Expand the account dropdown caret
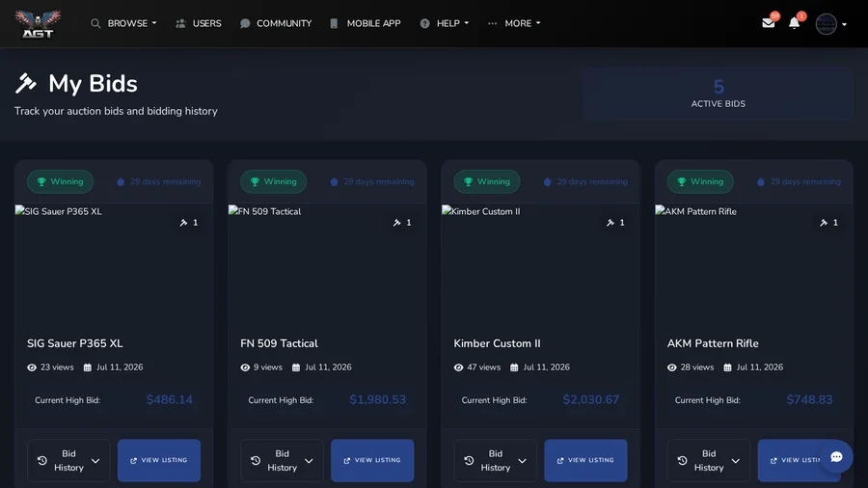868x488 pixels. (844, 24)
